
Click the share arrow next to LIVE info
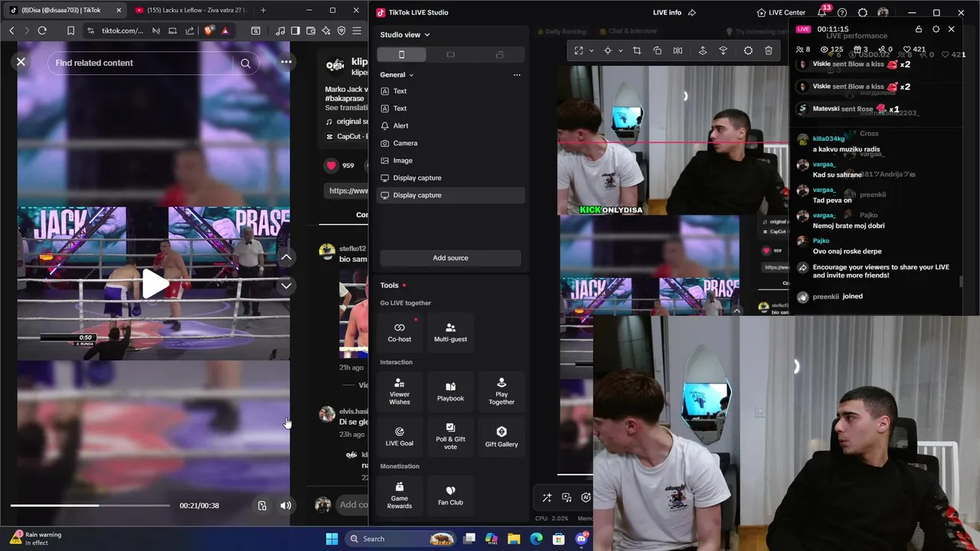(692, 12)
